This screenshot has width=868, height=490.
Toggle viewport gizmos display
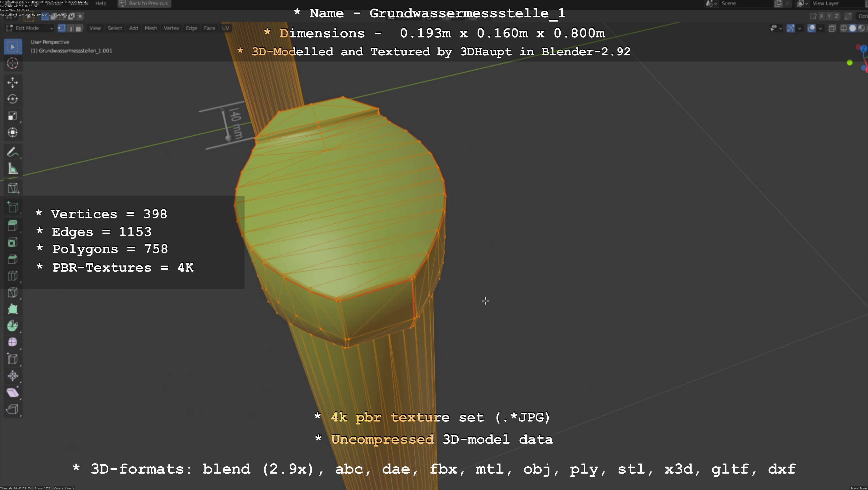pyautogui.click(x=791, y=28)
